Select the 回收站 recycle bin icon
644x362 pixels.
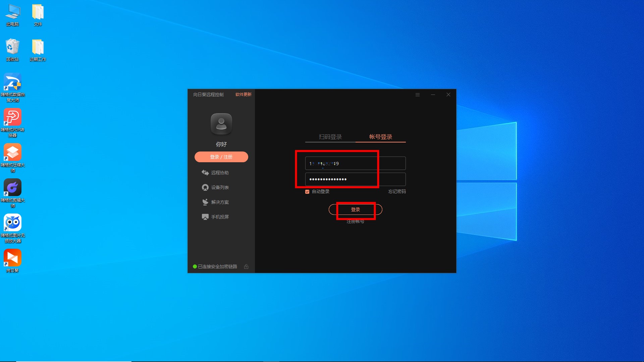(12, 50)
